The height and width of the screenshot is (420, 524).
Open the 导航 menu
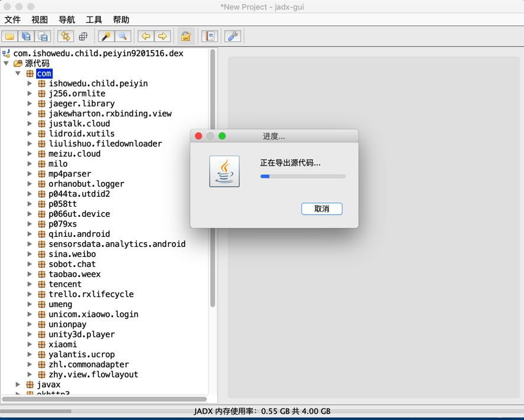pyautogui.click(x=67, y=19)
